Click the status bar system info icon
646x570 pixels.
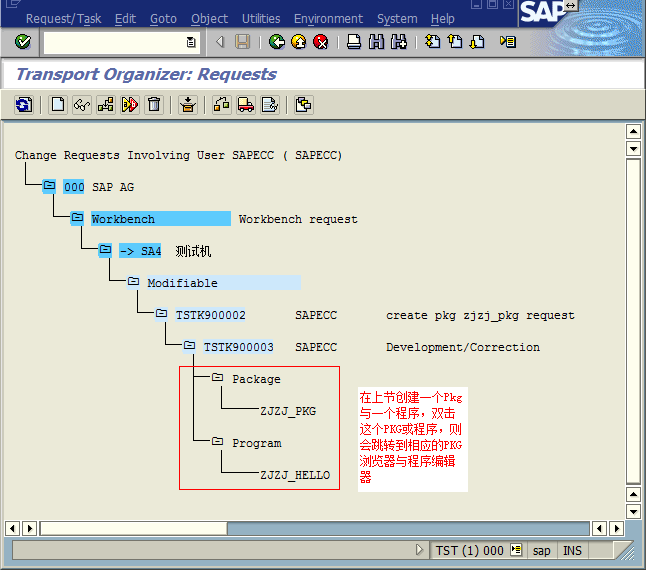[516, 550]
